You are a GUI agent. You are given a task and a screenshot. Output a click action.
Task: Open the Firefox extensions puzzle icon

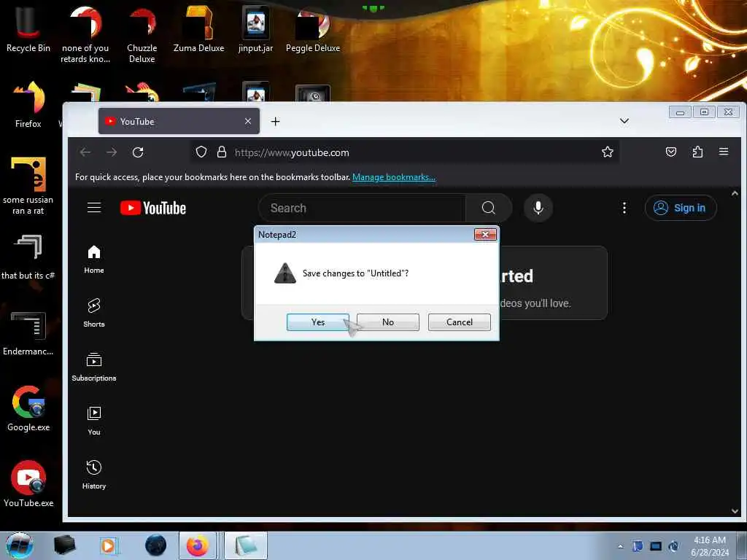697,152
